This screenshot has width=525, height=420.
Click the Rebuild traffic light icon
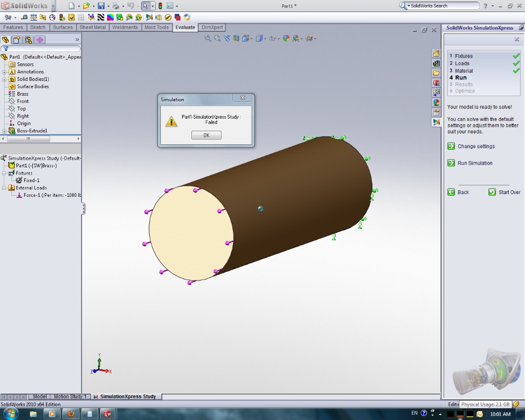pyautogui.click(x=160, y=6)
